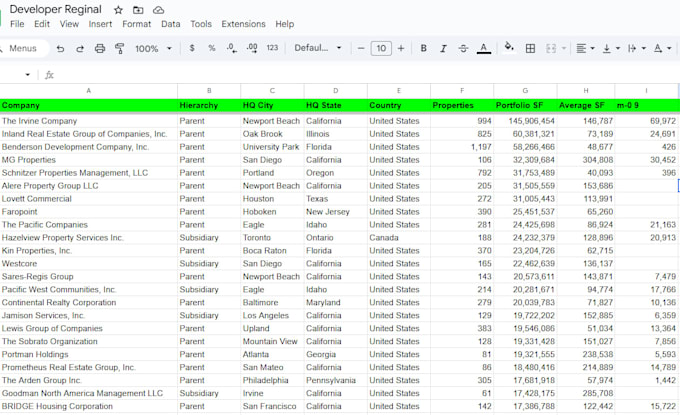The height and width of the screenshot is (415, 680).
Task: Open the Edit menu
Action: pos(42,24)
